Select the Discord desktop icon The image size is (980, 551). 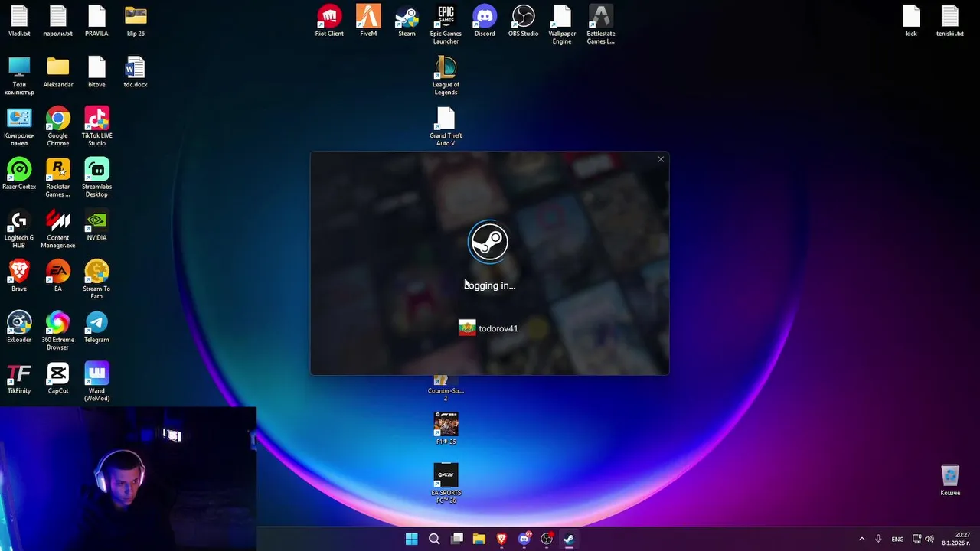tap(485, 21)
